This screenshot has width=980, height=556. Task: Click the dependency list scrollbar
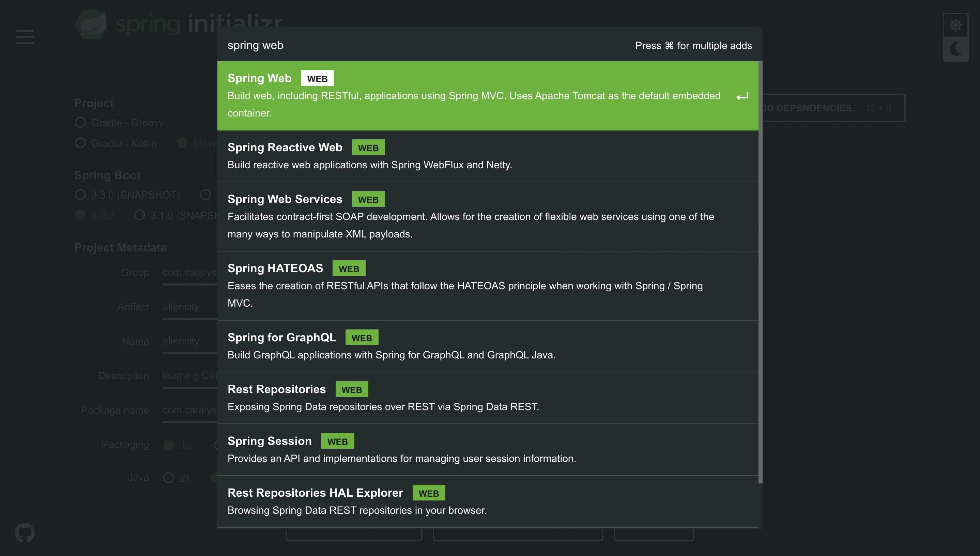[761, 272]
